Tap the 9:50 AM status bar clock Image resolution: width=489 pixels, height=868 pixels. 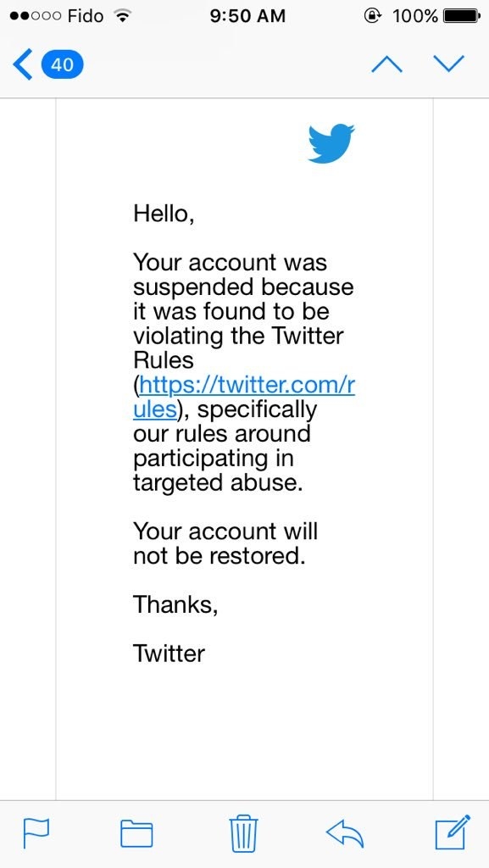pos(247,16)
